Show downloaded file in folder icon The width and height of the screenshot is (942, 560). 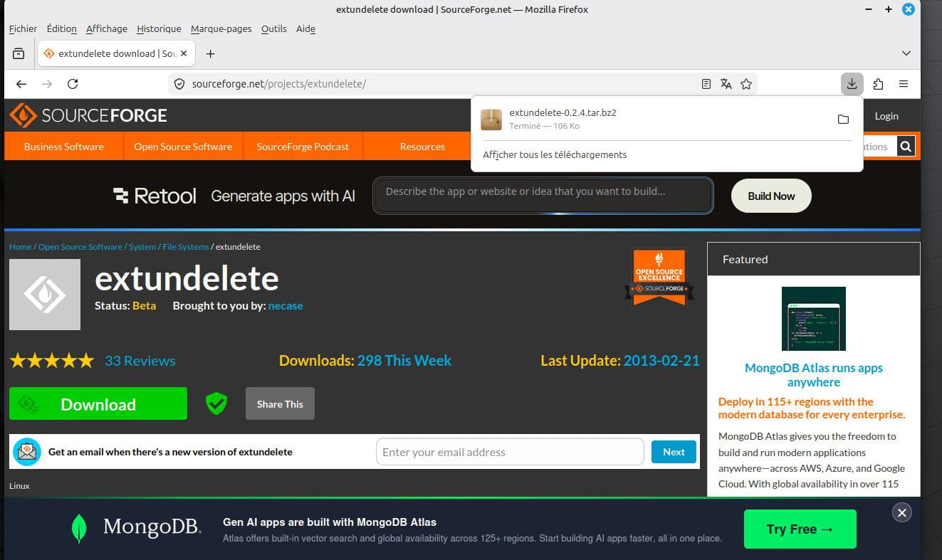(x=843, y=119)
